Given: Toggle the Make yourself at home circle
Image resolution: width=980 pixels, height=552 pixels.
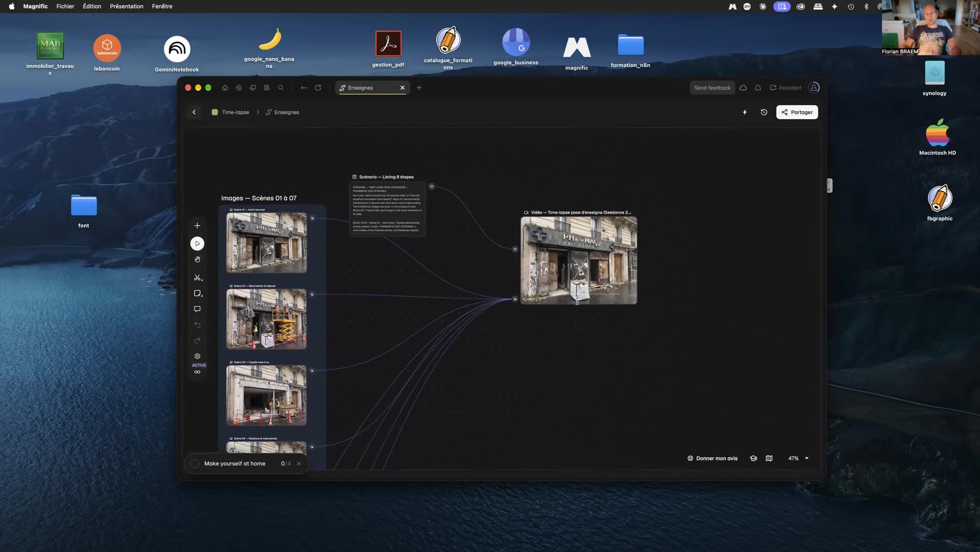Looking at the screenshot, I should 195,464.
